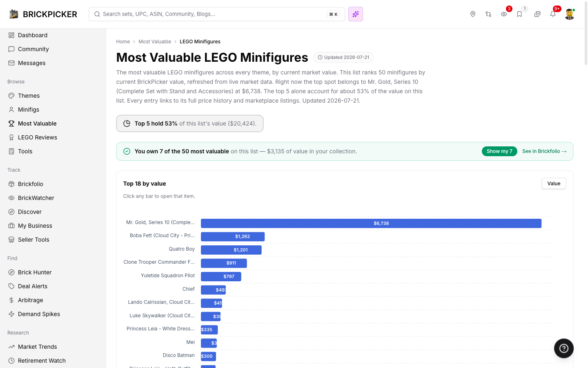Click the My Business briefcase icon

(x=11, y=226)
